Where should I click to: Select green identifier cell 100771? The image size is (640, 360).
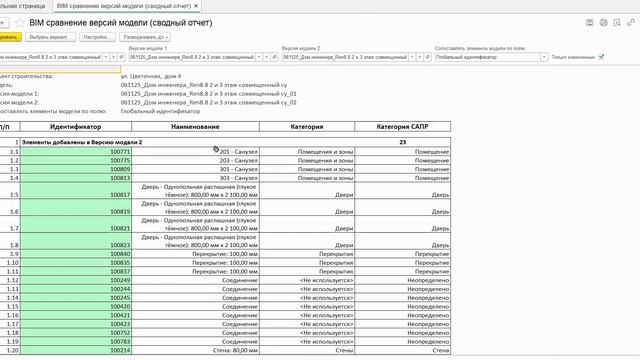(x=76, y=151)
